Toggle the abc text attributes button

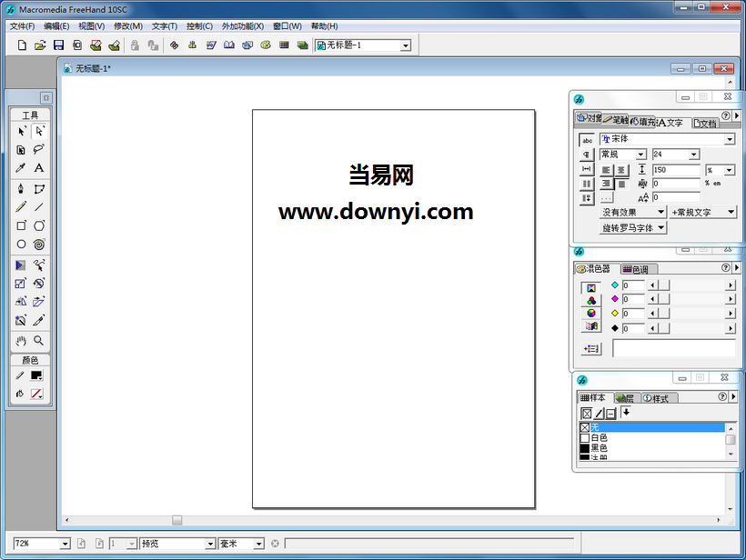tap(587, 140)
